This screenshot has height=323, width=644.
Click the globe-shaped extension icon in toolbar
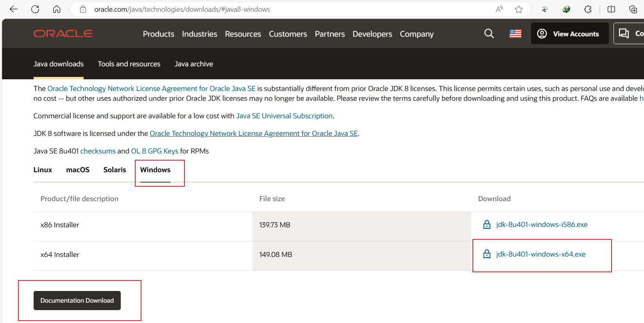[x=566, y=9]
